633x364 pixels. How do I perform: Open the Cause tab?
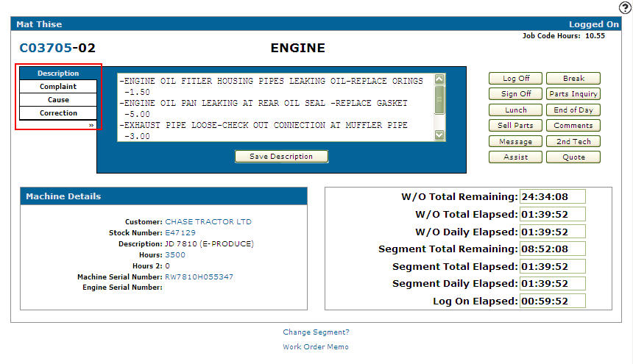coord(58,100)
